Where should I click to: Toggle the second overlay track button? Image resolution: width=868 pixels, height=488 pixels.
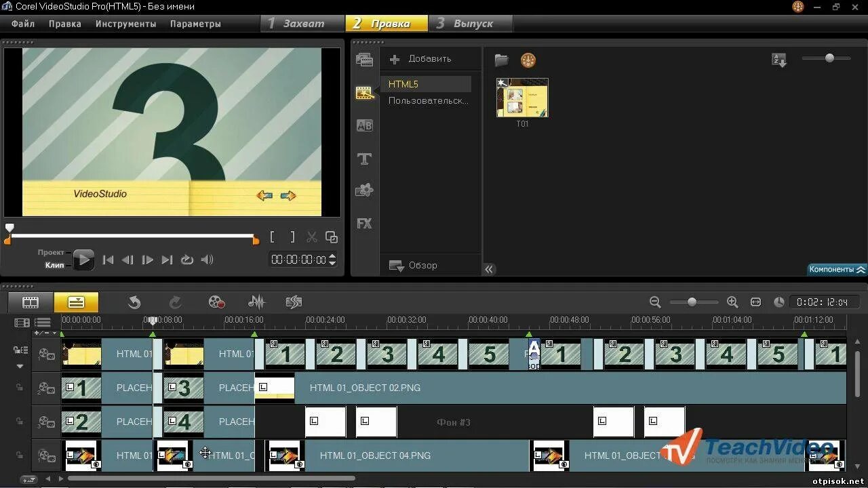point(46,422)
